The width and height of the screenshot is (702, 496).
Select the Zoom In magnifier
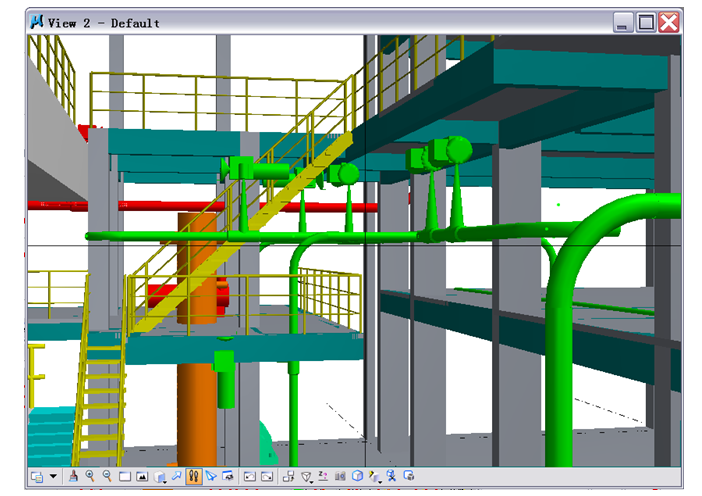pyautogui.click(x=90, y=477)
